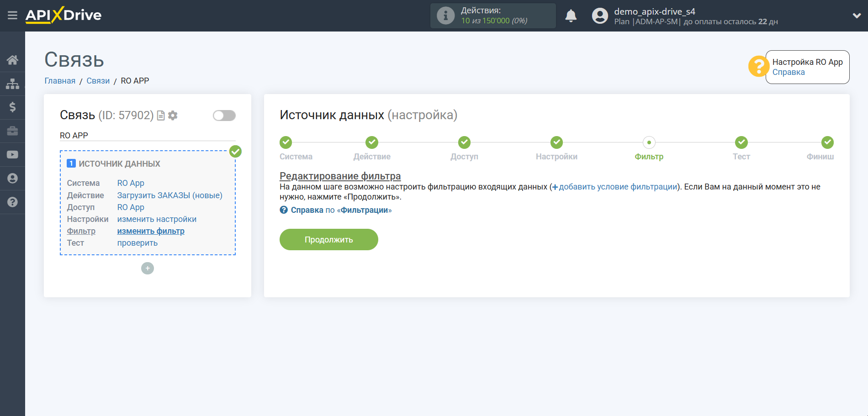Open the Home section in the sidebar
This screenshot has height=416, width=868.
(12, 60)
